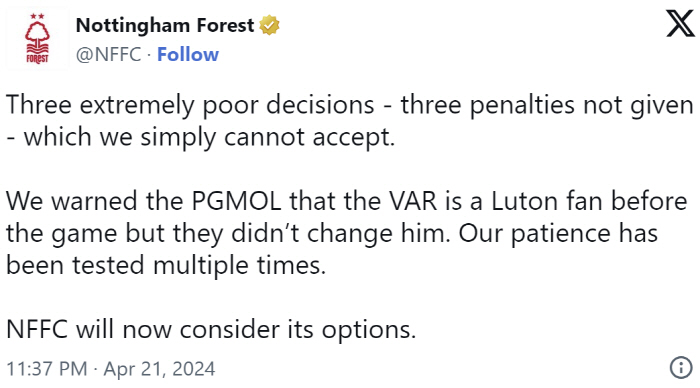Open the @NFFC handle profile
This screenshot has height=388, width=700.
(108, 54)
